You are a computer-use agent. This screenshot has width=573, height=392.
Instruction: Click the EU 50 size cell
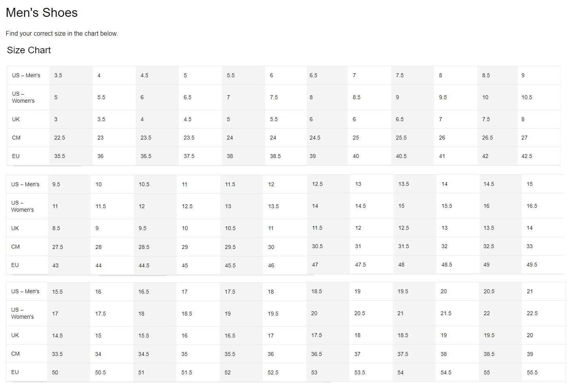pyautogui.click(x=55, y=372)
